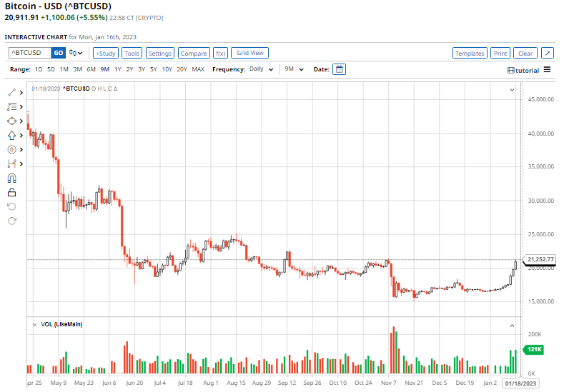Select the 10Y range
The height and width of the screenshot is (392, 564).
point(167,69)
